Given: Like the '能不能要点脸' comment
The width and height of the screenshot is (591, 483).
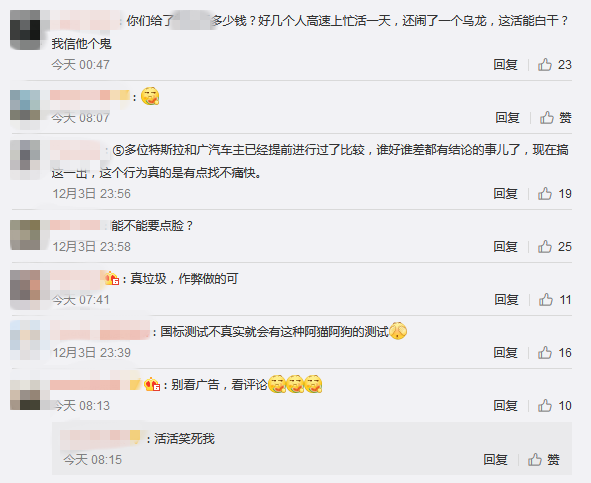Looking at the screenshot, I should (554, 247).
